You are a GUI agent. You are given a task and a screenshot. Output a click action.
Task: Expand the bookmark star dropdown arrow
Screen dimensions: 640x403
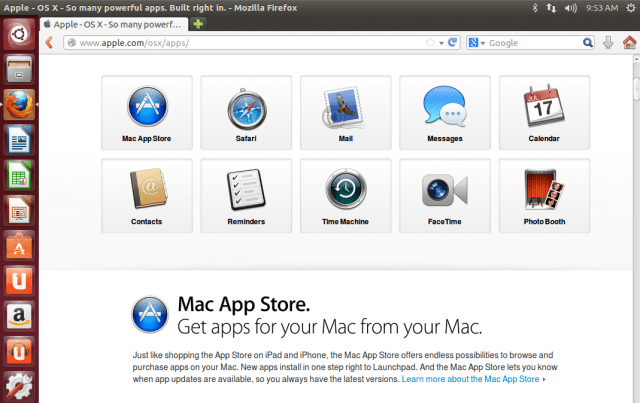[x=441, y=43]
